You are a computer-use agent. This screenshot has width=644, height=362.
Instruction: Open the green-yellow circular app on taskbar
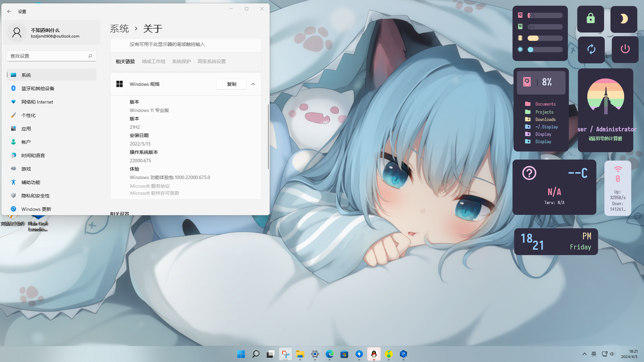[389, 354]
